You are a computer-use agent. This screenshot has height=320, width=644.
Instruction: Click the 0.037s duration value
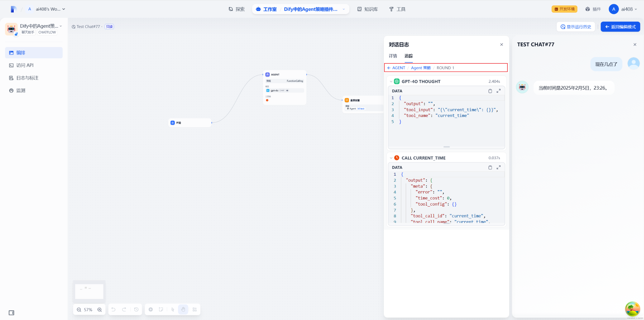494,158
